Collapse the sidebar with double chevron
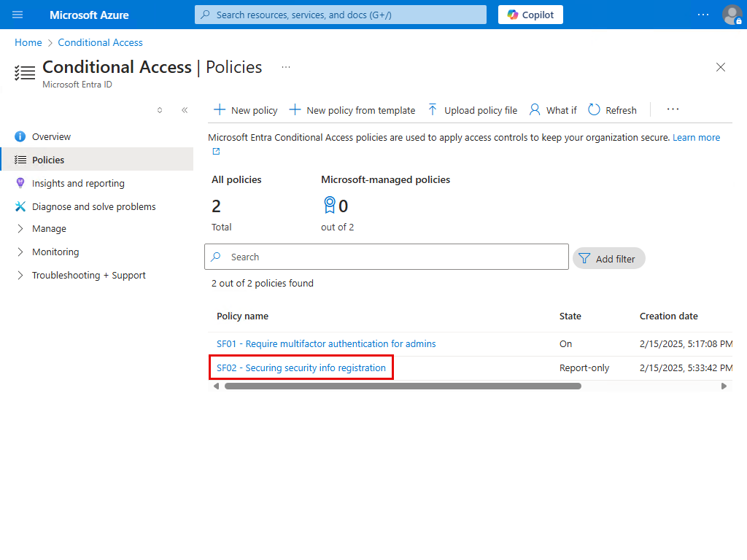747x560 pixels. (x=185, y=110)
